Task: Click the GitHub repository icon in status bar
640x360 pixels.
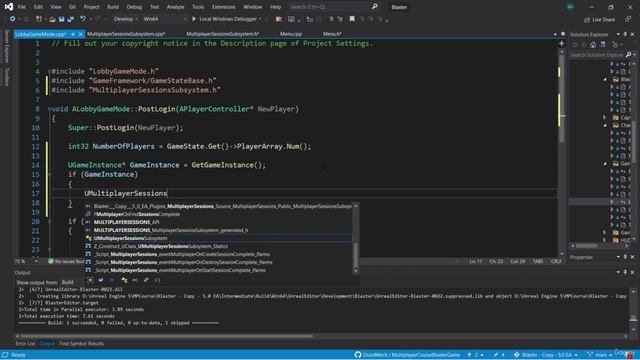Action: (358, 355)
